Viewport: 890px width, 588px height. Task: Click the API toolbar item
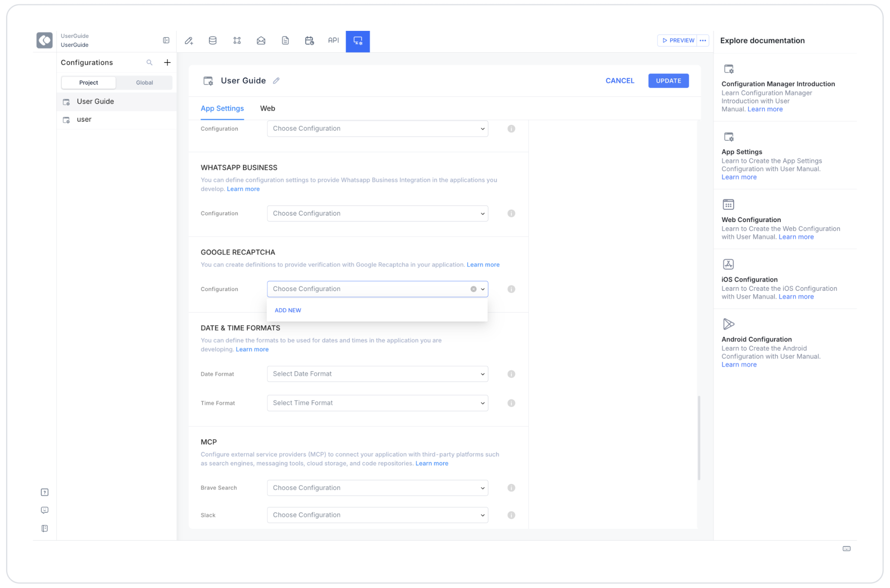pos(333,41)
